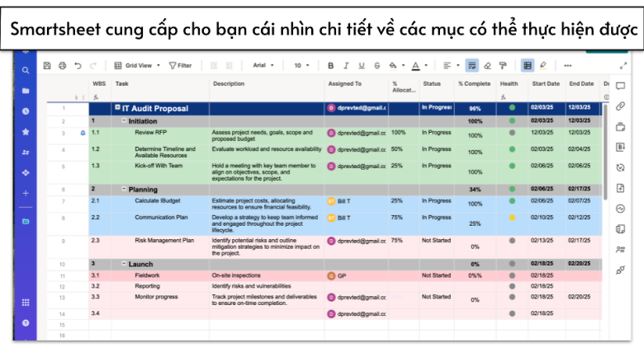Click the format painter icon
644x362 pixels.
pyautogui.click(x=503, y=66)
